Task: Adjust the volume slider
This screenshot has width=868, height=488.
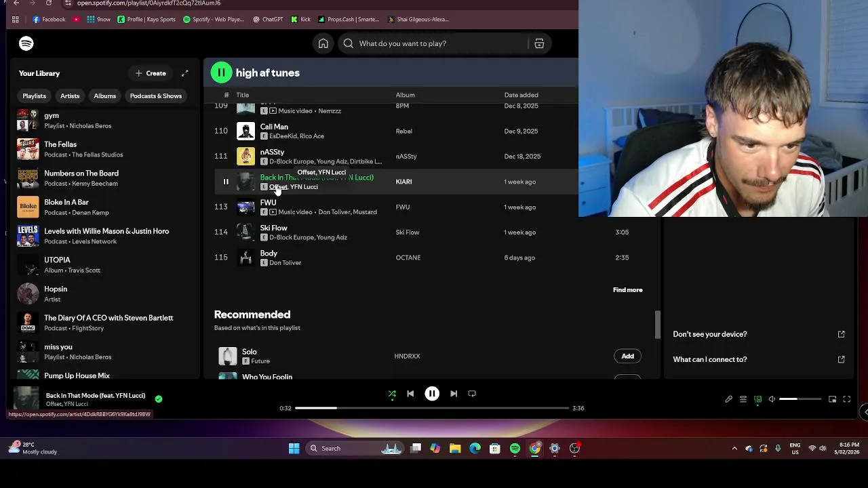Action: tap(799, 399)
